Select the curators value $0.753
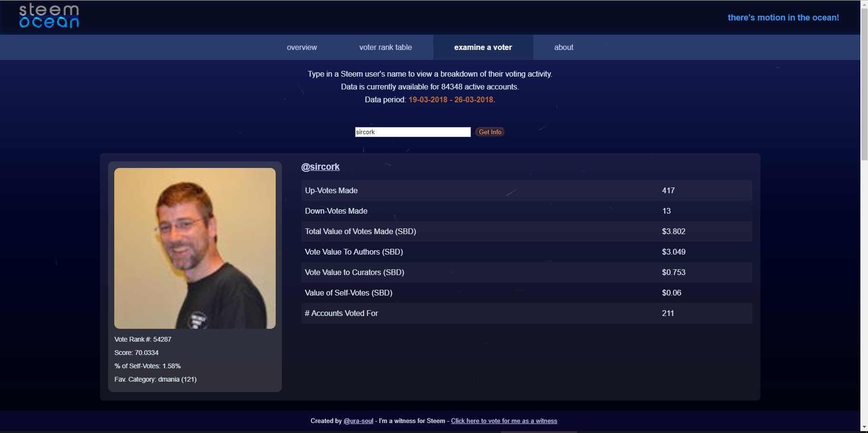868x433 pixels. tap(674, 272)
